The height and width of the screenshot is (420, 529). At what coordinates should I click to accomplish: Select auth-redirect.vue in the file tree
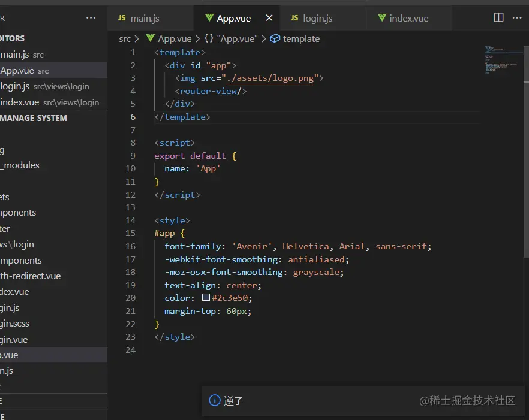pos(30,276)
